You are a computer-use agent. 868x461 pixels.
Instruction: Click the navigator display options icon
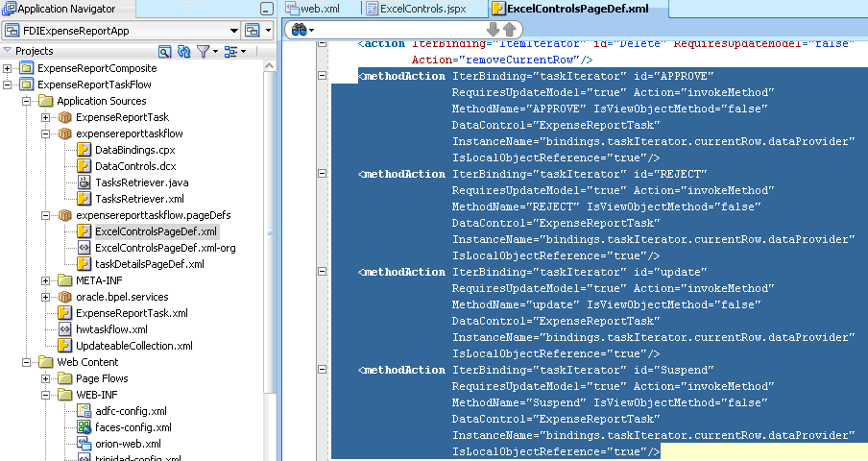(x=230, y=52)
